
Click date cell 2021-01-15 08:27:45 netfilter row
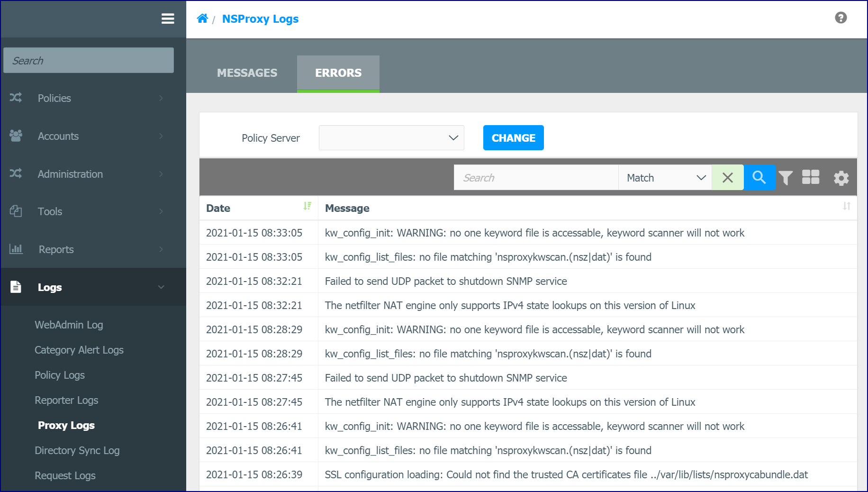254,402
